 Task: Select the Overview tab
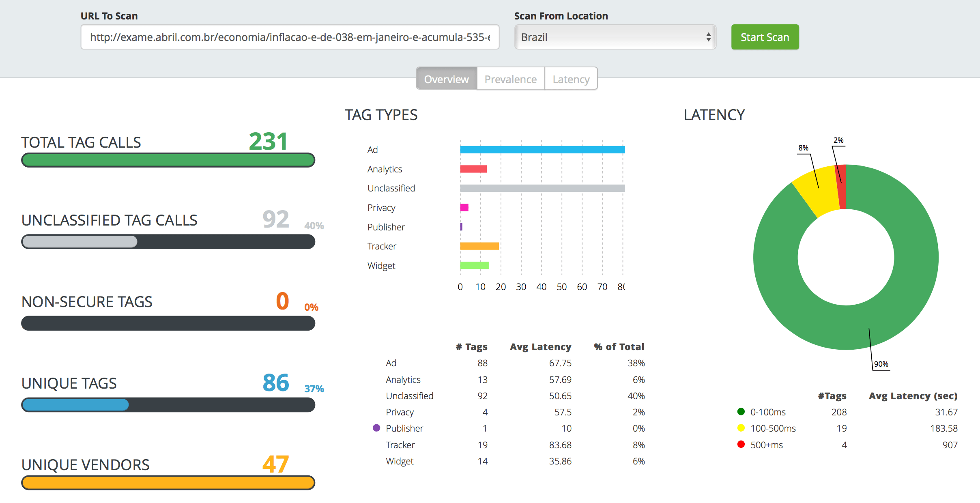446,79
